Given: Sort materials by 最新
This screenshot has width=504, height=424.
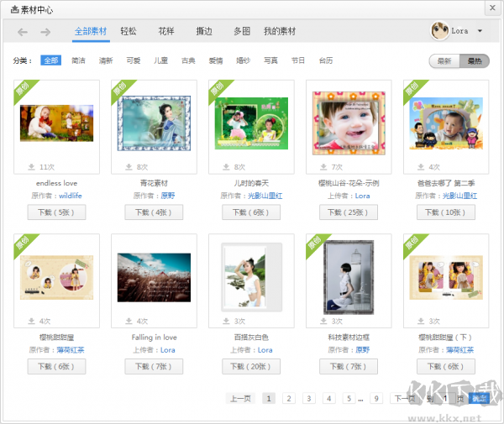Looking at the screenshot, I should tap(444, 61).
